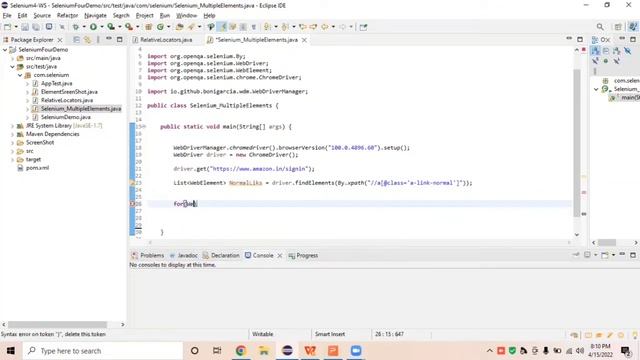Click the New Java Class green icon
The image size is (640, 360).
tap(160, 27)
